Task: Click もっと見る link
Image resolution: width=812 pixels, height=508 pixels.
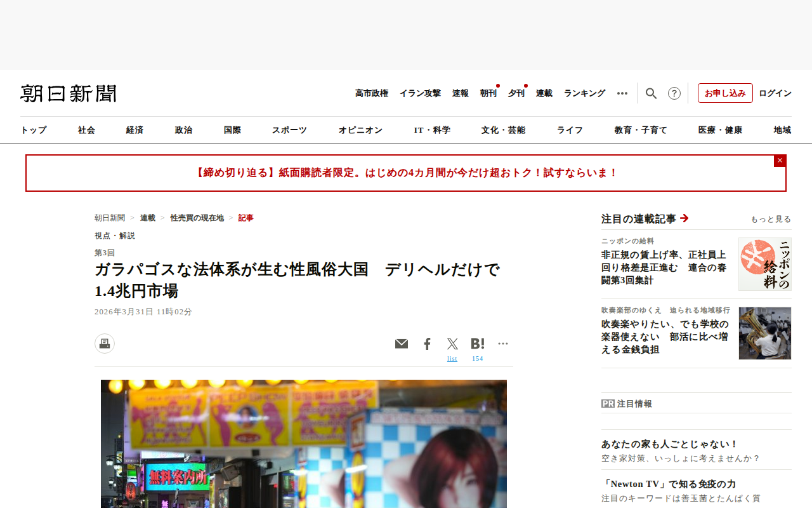Action: click(771, 219)
